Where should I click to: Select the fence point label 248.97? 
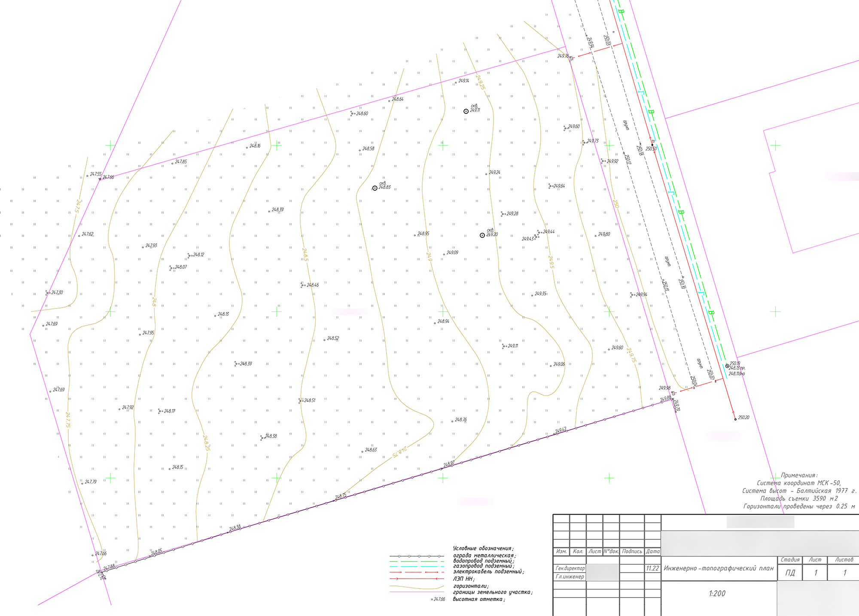pyautogui.click(x=449, y=464)
